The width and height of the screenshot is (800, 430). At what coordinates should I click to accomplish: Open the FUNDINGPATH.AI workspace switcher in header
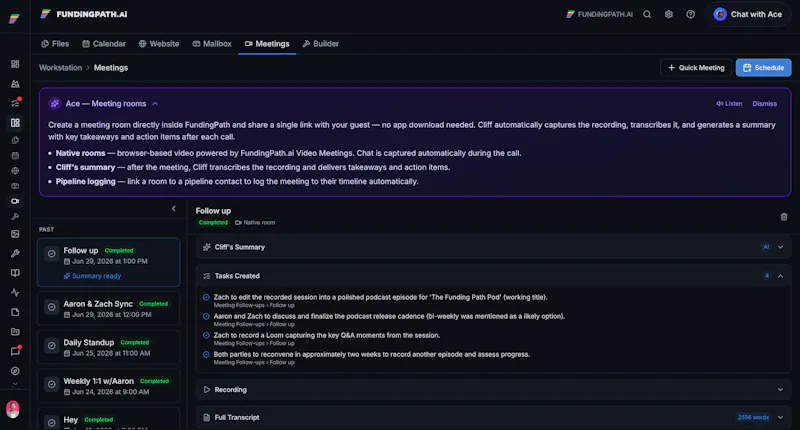(x=599, y=14)
